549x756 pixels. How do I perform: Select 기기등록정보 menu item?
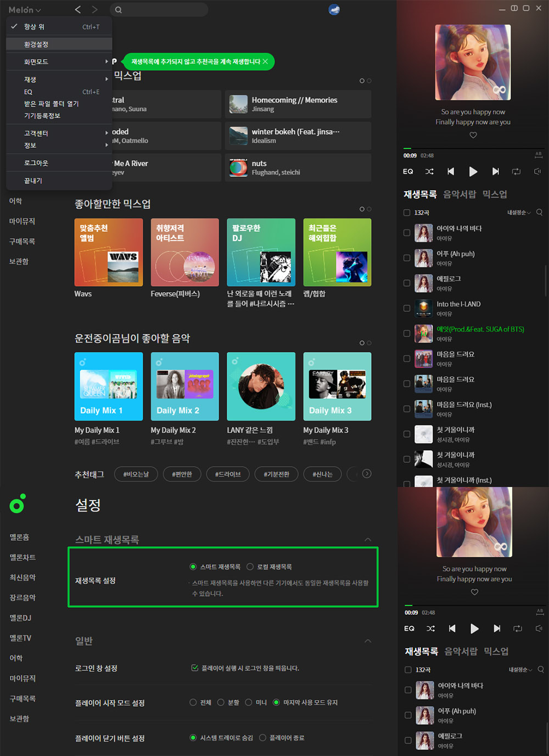[x=59, y=116]
